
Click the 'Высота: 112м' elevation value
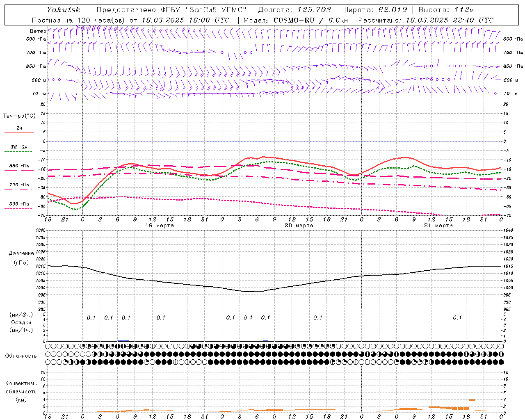pos(446,9)
